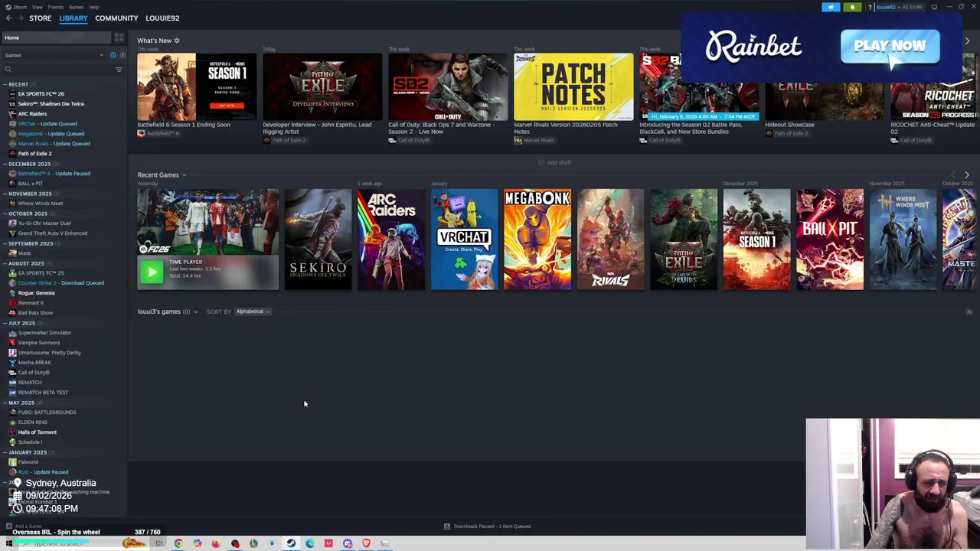Image resolution: width=980 pixels, height=551 pixels.
Task: Open the View menu
Action: 37,7
